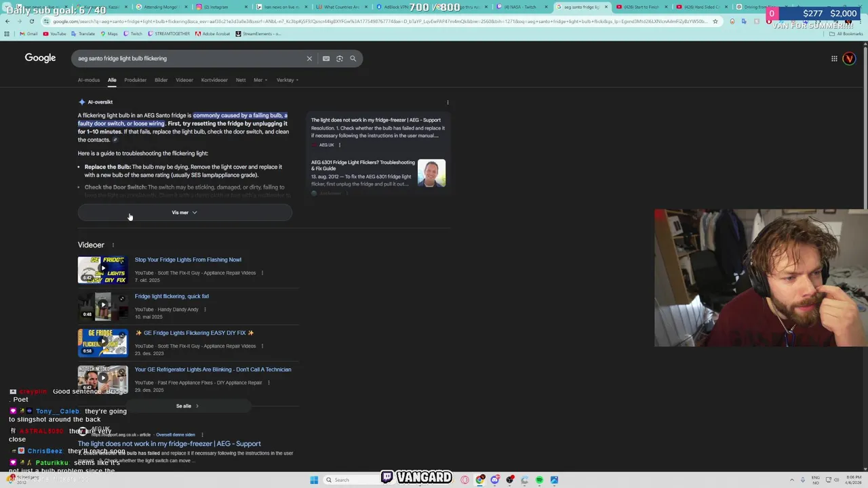This screenshot has height=488, width=868.
Task: Expand all videos with 'Se alle'
Action: point(187,406)
